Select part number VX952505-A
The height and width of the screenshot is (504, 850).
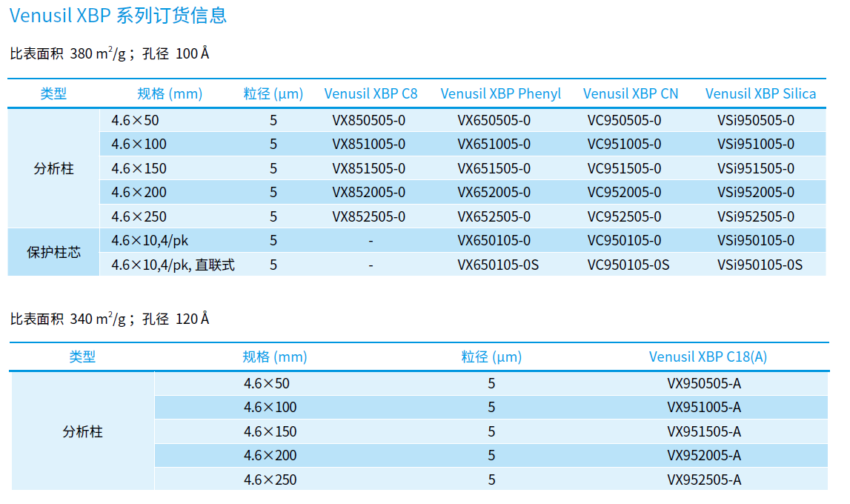(x=704, y=480)
